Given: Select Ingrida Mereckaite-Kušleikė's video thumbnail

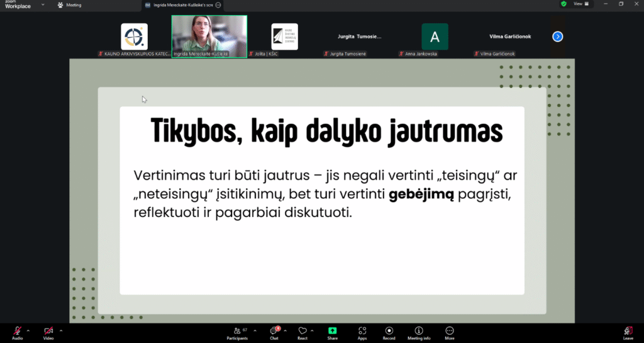Looking at the screenshot, I should [x=209, y=34].
